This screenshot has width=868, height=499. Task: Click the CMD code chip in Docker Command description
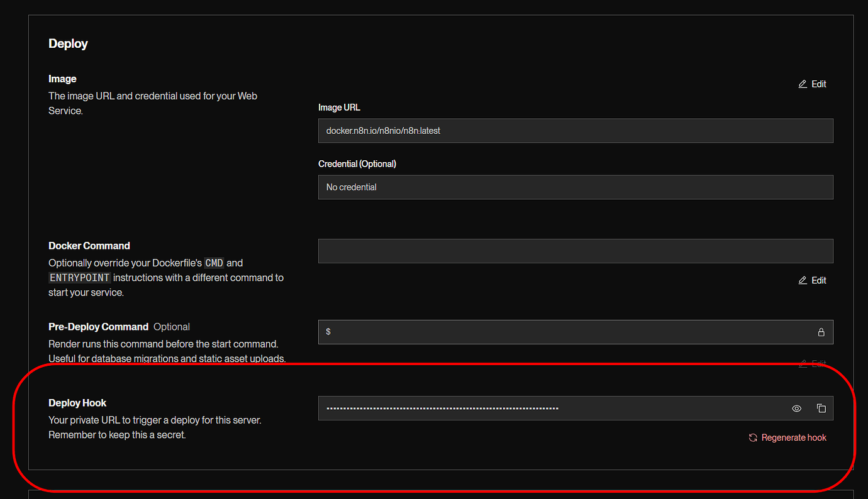pyautogui.click(x=214, y=263)
